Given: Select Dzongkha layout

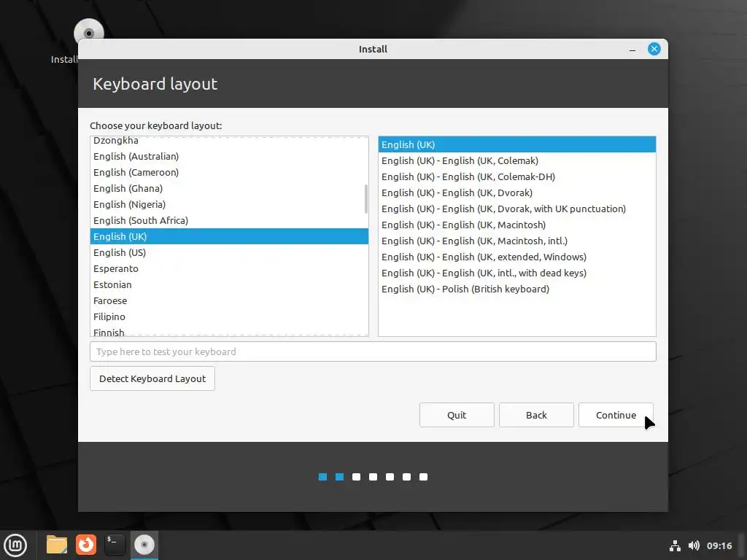Looking at the screenshot, I should click(x=229, y=141).
